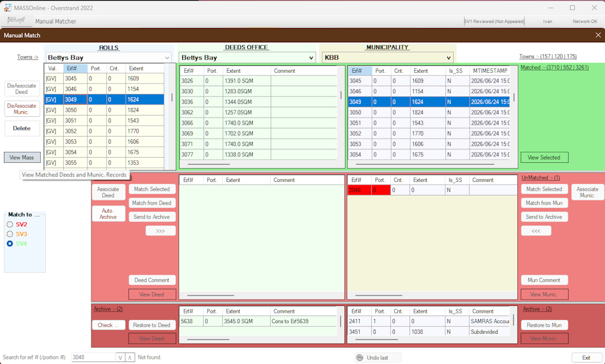The width and height of the screenshot is (605, 364).
Task: Click View Selected button in Matched section
Action: tap(544, 157)
